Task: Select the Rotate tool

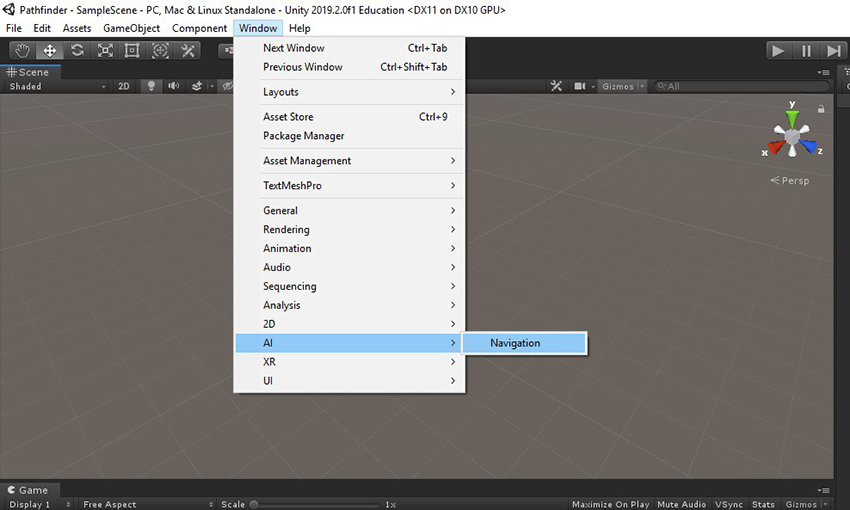Action: 78,51
